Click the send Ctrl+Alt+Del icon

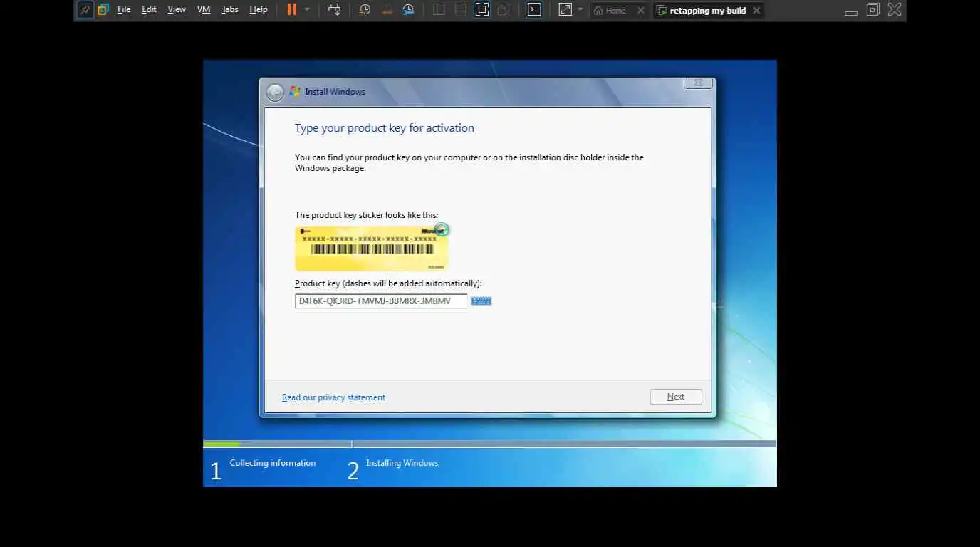(x=334, y=10)
